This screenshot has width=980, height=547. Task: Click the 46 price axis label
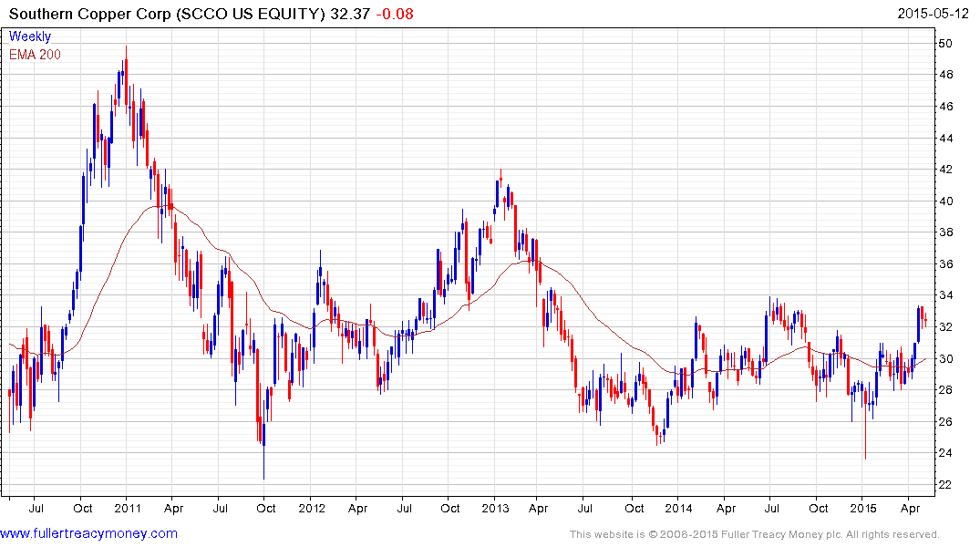click(x=945, y=107)
